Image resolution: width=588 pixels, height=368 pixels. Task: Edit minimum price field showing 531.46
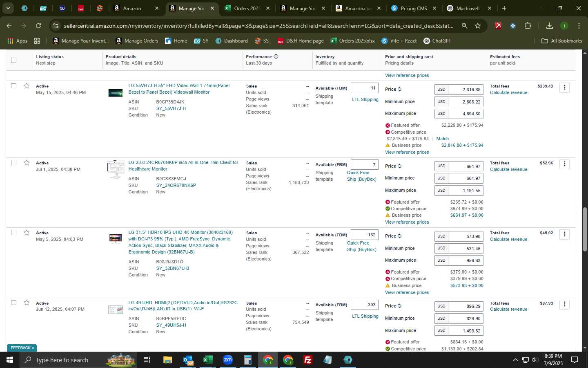pos(465,248)
